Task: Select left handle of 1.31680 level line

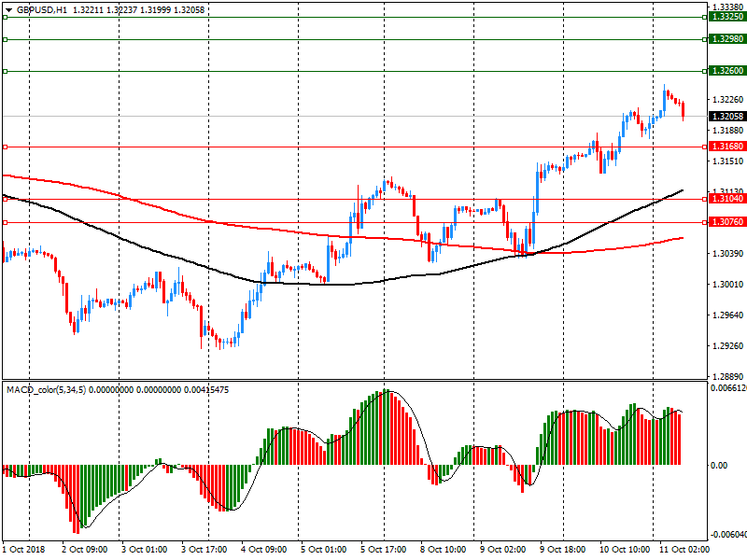Action: (x=5, y=147)
